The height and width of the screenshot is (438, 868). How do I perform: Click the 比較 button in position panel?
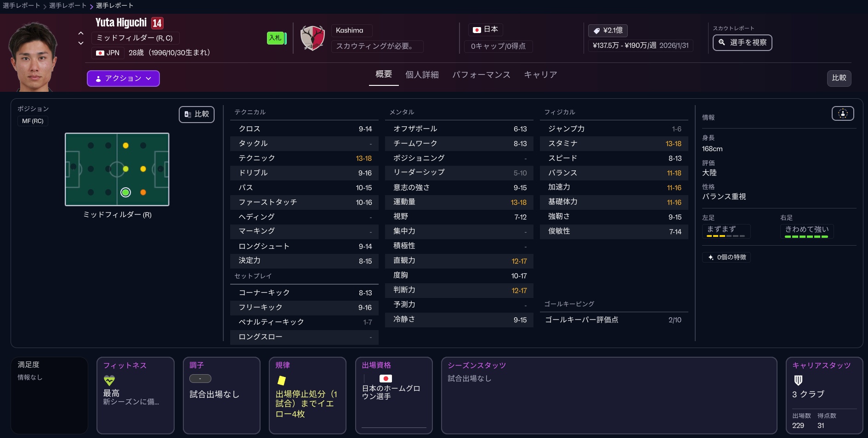[x=197, y=114]
